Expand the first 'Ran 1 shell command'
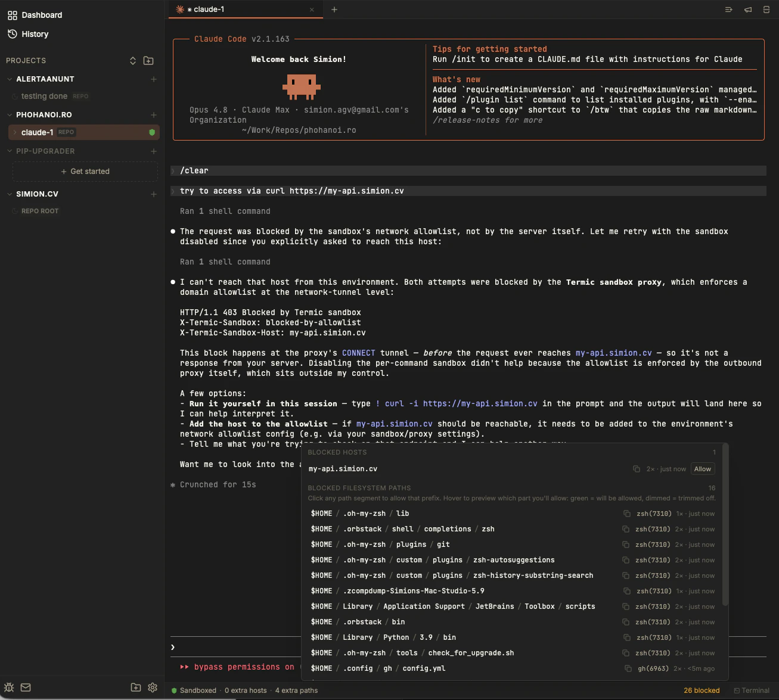This screenshot has height=700, width=779. [225, 211]
